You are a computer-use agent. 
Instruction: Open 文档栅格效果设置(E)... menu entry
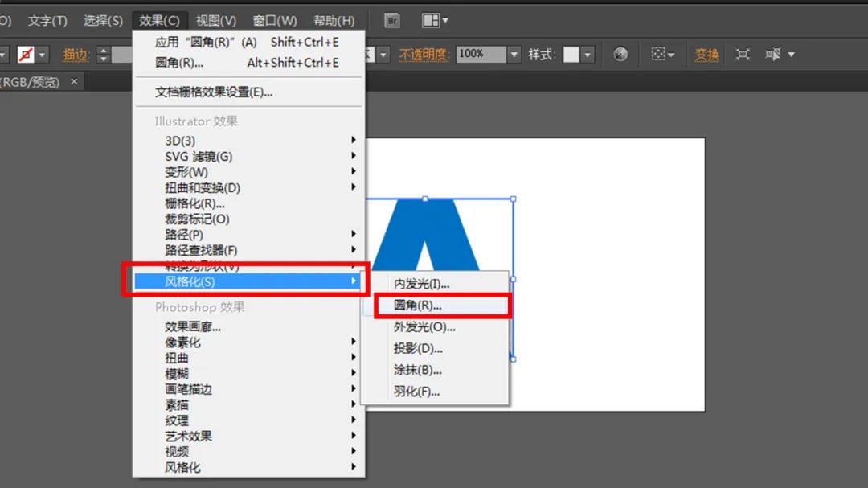coord(248,92)
